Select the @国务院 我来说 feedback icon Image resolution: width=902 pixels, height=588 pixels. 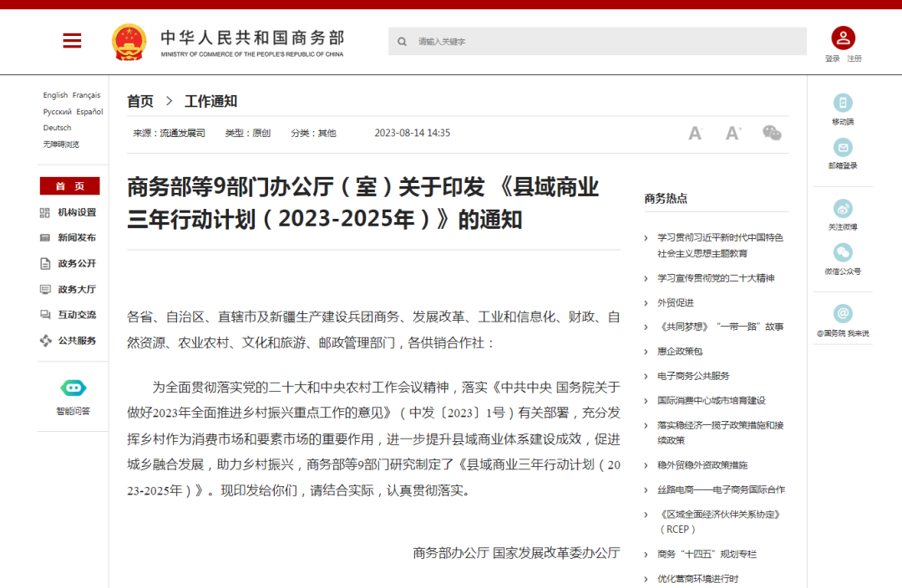(843, 313)
